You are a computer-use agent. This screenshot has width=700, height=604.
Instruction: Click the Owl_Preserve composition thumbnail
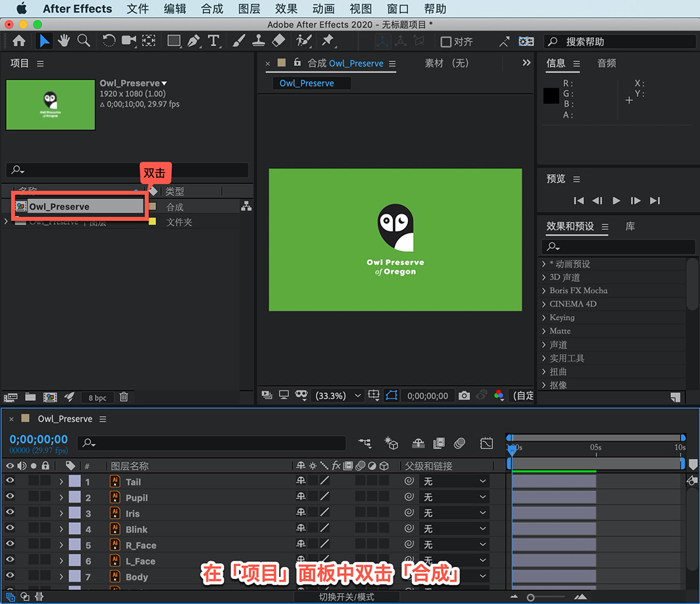(x=51, y=105)
